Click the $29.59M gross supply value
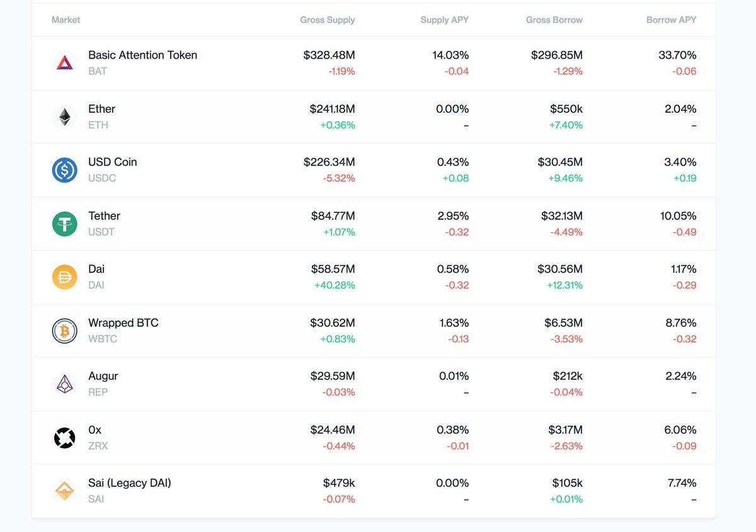Viewport: 756px width, 532px height. [333, 376]
